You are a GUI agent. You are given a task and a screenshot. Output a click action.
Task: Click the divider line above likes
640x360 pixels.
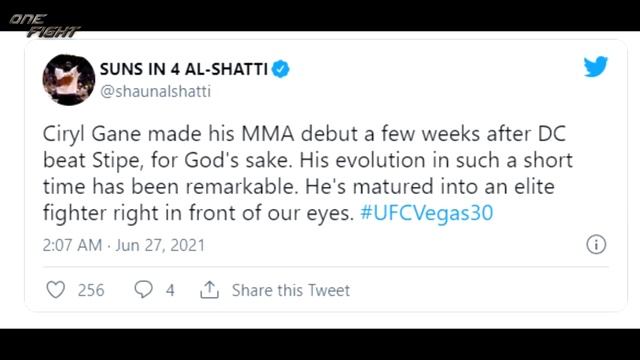point(326,267)
